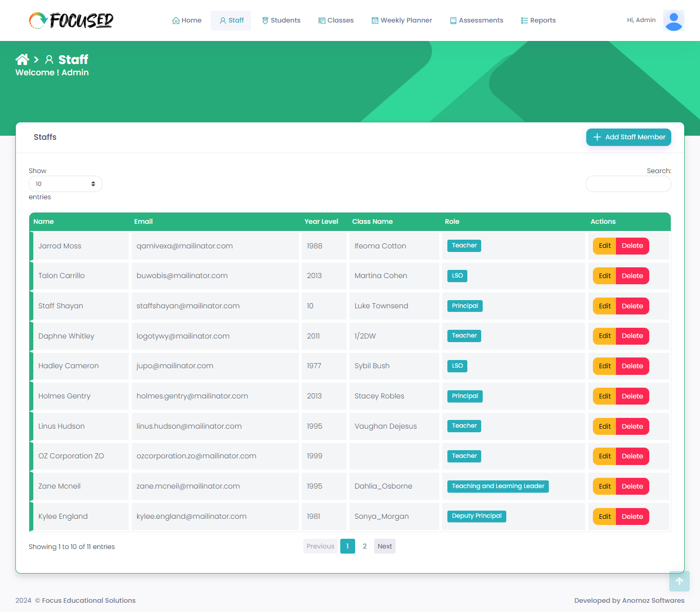The width and height of the screenshot is (700, 612).
Task: Go to page 2 of entries
Action: click(x=364, y=546)
